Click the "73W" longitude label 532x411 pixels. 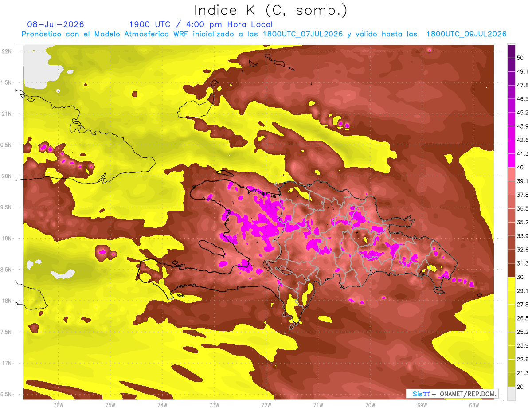tap(214, 405)
